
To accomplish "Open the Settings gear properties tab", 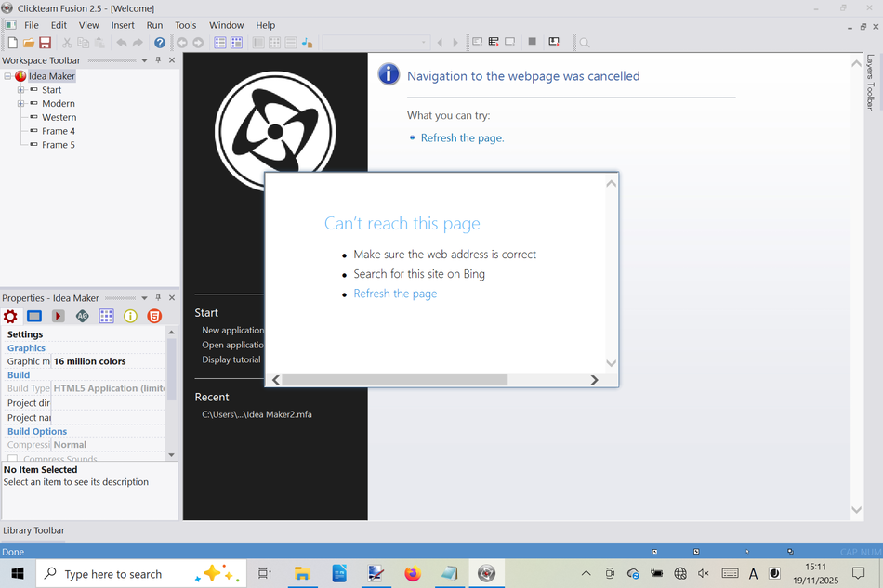I will [x=10, y=317].
